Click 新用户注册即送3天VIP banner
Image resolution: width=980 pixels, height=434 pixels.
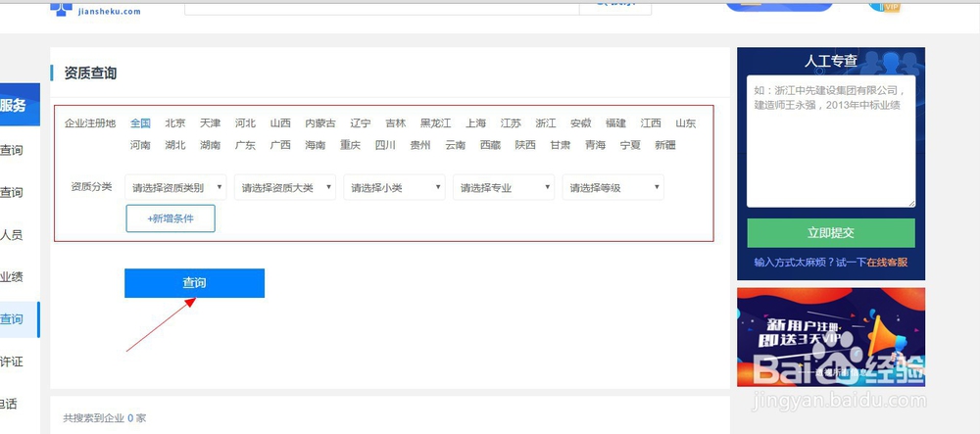pos(831,337)
